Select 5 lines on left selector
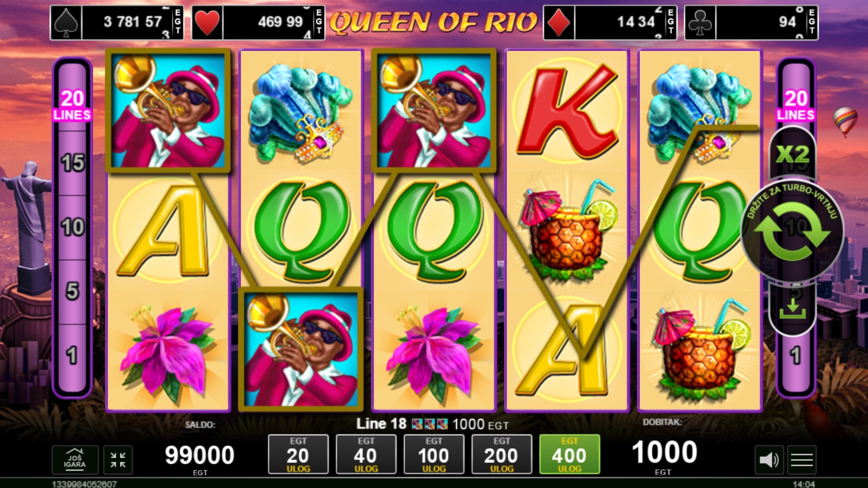868x488 pixels. [72, 292]
